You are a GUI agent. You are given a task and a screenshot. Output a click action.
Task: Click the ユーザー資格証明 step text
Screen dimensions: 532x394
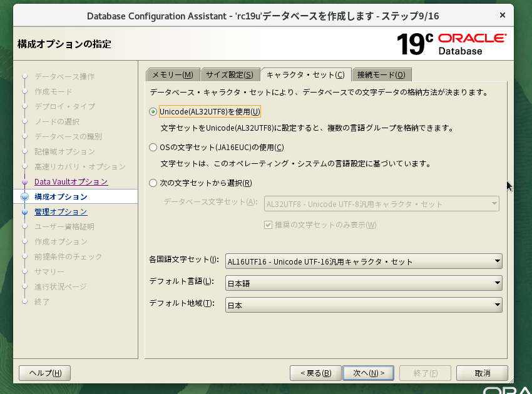pos(64,227)
